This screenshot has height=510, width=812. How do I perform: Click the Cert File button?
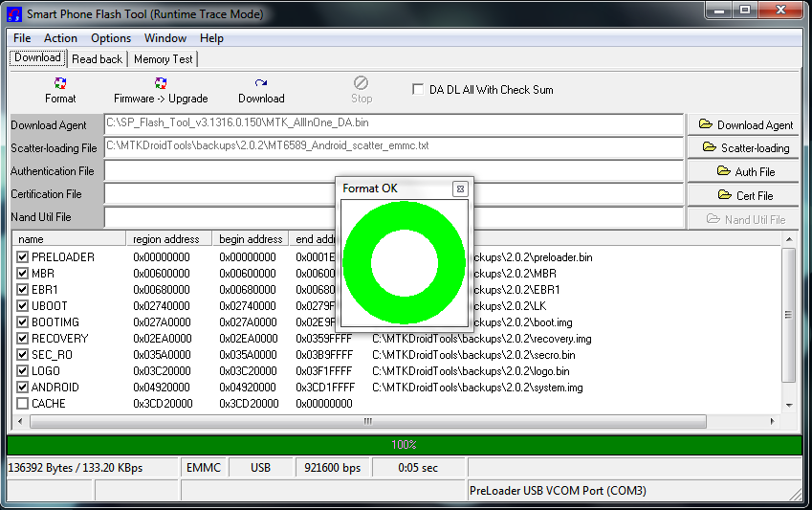tap(744, 195)
